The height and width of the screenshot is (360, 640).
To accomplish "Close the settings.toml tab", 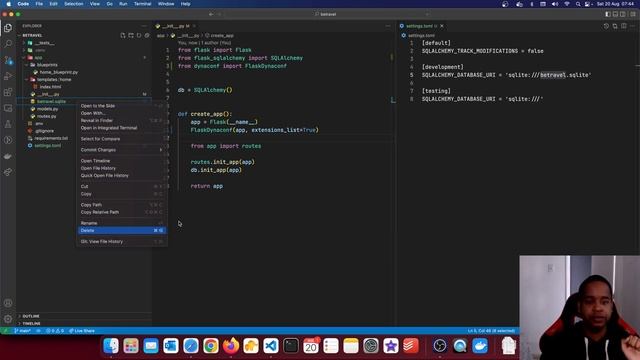I will 442,26.
